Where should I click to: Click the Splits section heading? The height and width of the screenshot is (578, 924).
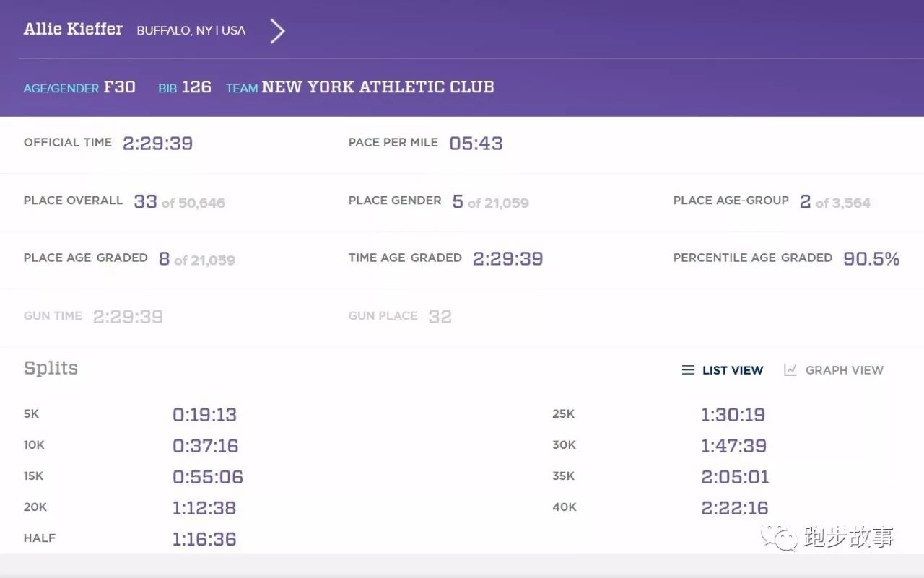51,368
